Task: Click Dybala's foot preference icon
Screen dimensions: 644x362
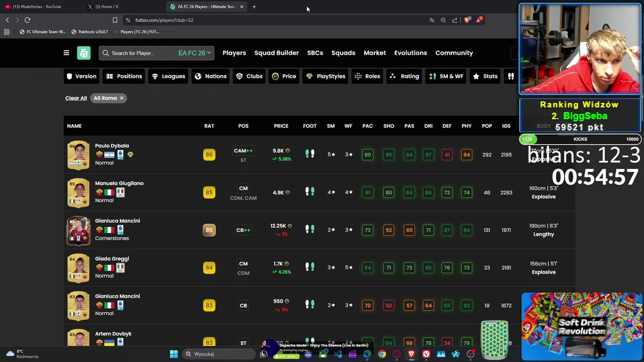Action: [x=310, y=154]
